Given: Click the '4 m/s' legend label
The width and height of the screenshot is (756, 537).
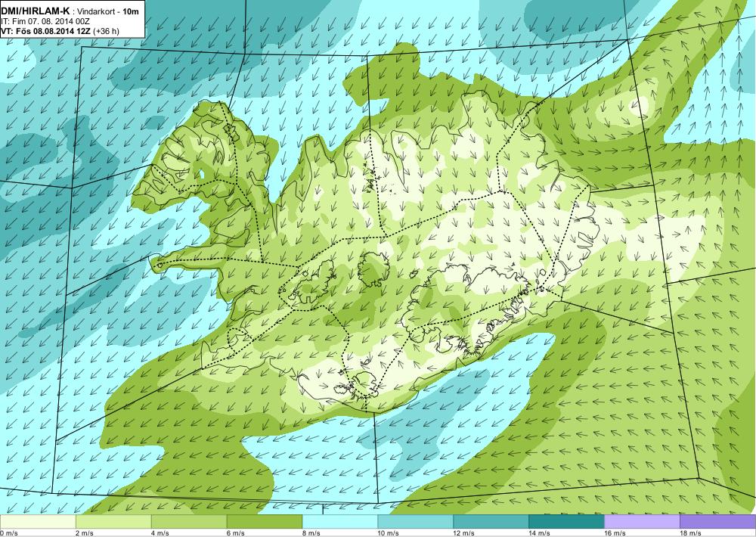Looking at the screenshot, I should pyautogui.click(x=160, y=533).
